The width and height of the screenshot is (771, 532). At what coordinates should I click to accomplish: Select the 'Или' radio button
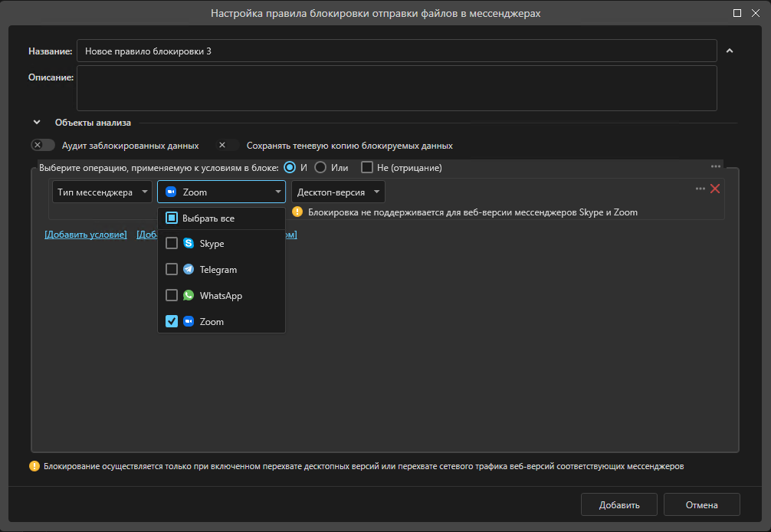(320, 168)
